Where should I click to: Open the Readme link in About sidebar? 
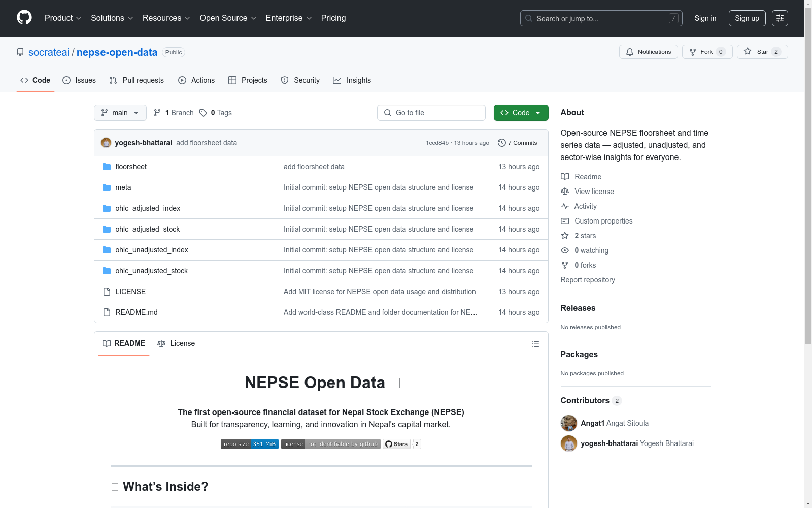pos(581,177)
